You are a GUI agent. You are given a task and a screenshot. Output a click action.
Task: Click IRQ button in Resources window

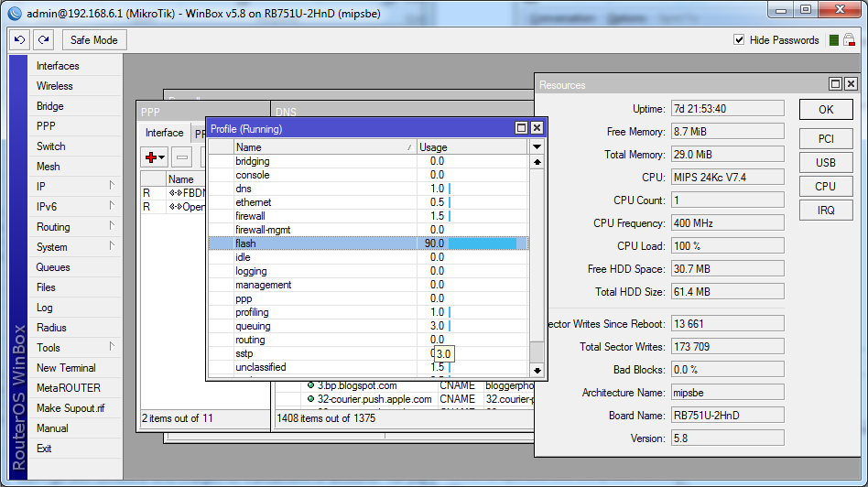coord(826,211)
